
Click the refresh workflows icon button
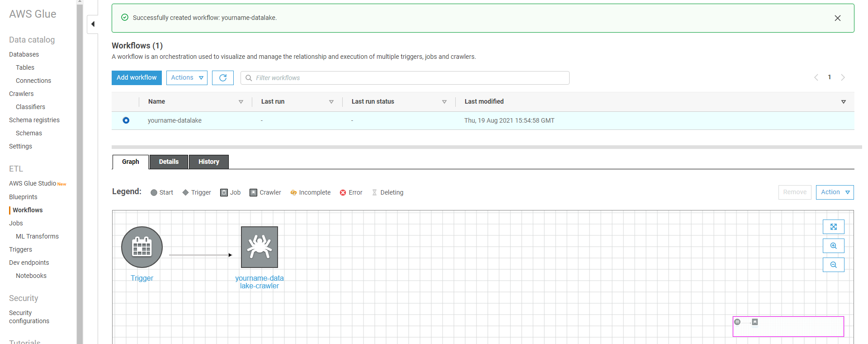point(223,78)
